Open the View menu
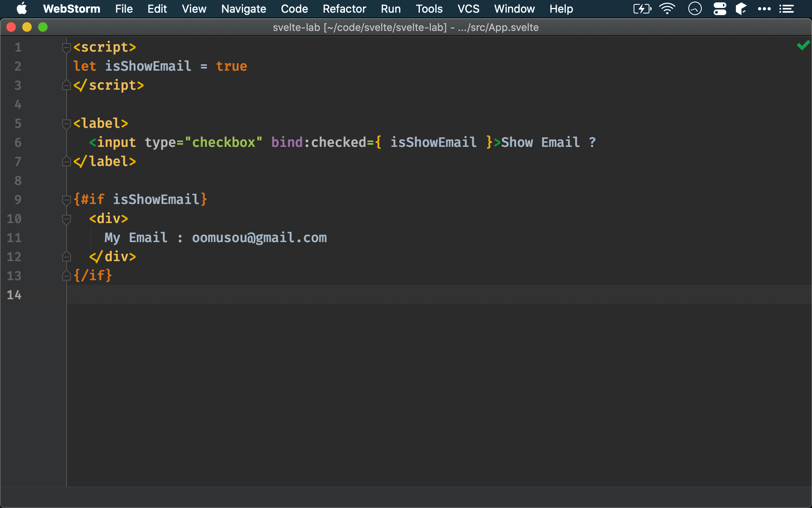 pyautogui.click(x=194, y=8)
